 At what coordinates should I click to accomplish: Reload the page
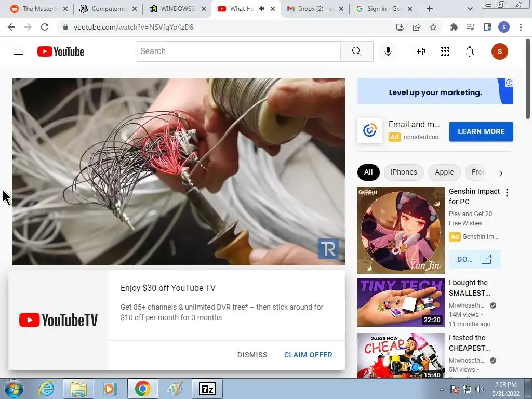click(45, 27)
